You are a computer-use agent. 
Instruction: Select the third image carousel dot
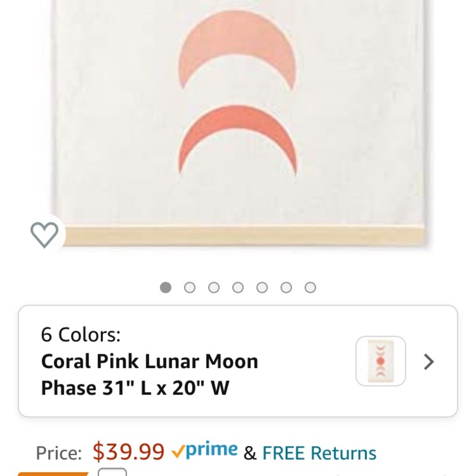[x=214, y=287]
